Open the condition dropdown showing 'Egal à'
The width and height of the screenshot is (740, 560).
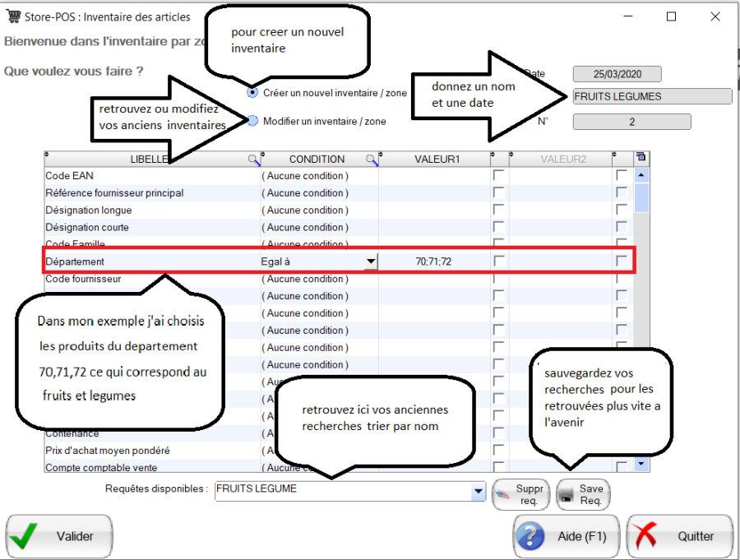370,261
